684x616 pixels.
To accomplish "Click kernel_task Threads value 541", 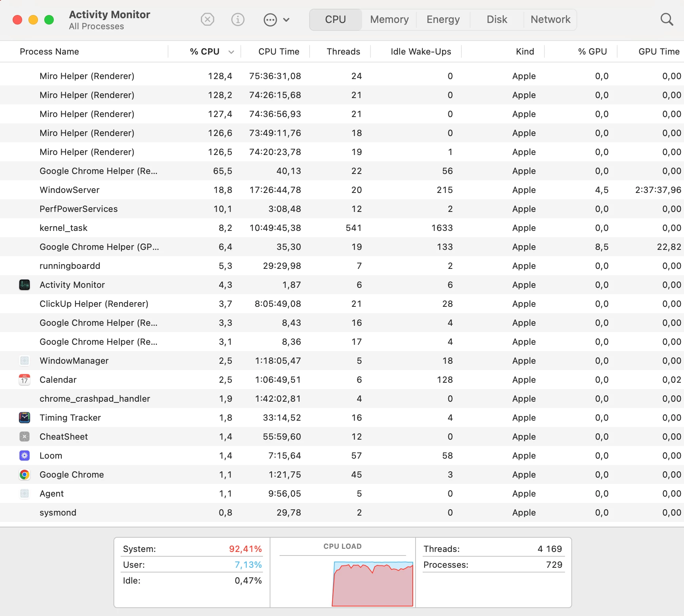I will point(353,228).
